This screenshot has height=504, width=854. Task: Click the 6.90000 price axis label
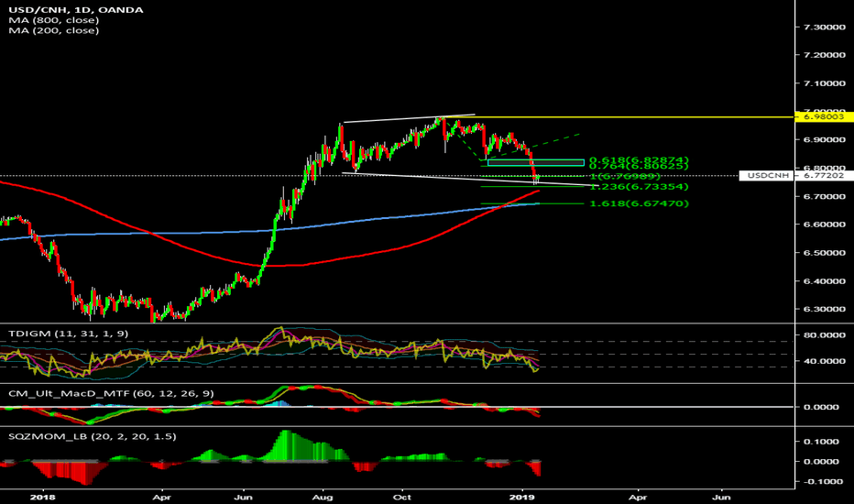pos(825,140)
